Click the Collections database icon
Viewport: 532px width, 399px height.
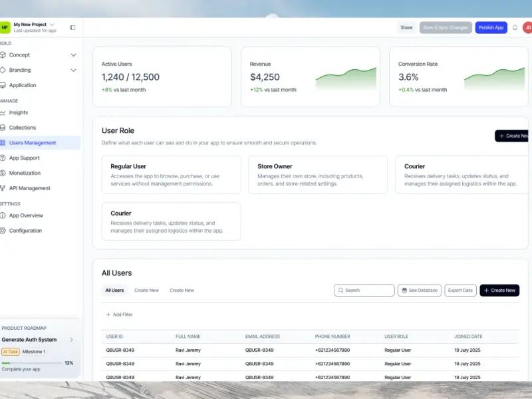tap(3, 128)
